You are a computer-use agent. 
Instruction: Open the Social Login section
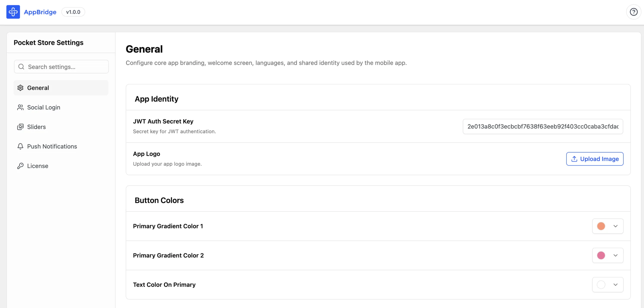click(x=61, y=107)
